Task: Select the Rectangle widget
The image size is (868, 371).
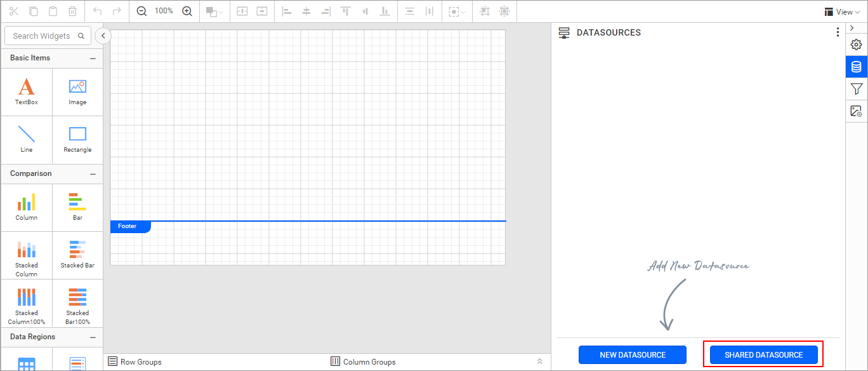Action: (x=77, y=139)
